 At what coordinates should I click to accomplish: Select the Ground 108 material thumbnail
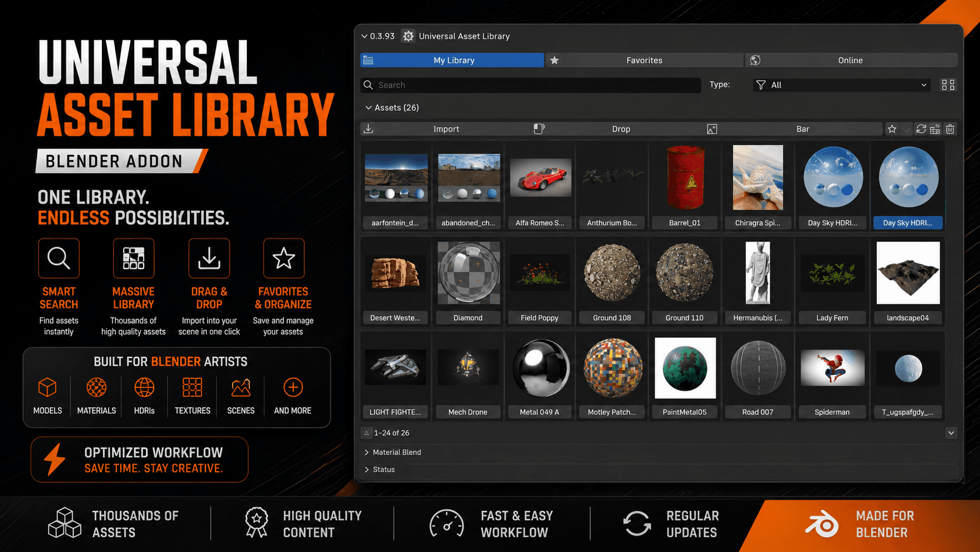point(612,273)
